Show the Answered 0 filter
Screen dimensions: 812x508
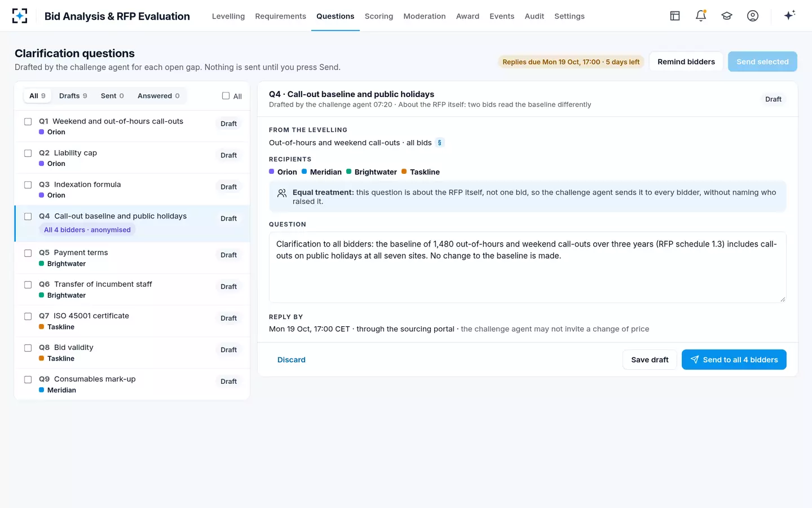point(158,96)
